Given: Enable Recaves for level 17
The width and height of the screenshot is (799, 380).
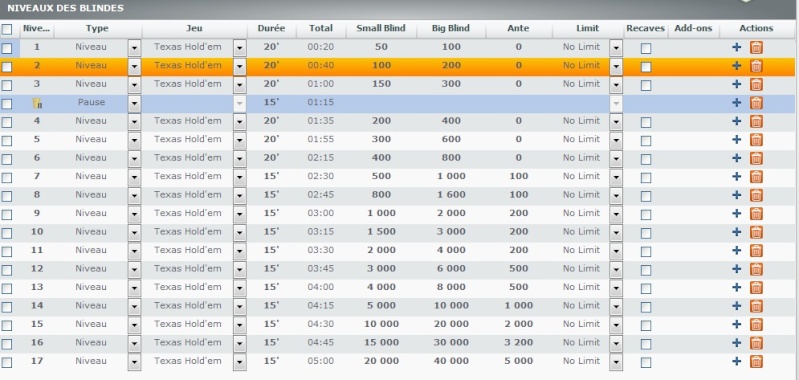Looking at the screenshot, I should pos(646,362).
